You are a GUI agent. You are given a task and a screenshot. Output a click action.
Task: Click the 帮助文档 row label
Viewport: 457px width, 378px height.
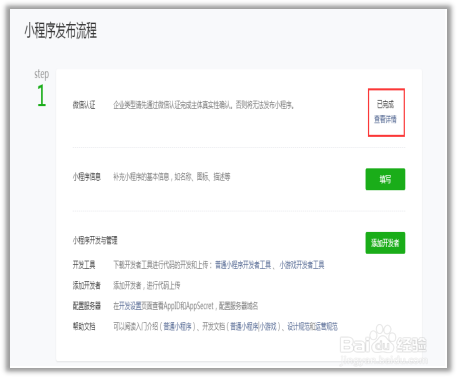84,326
